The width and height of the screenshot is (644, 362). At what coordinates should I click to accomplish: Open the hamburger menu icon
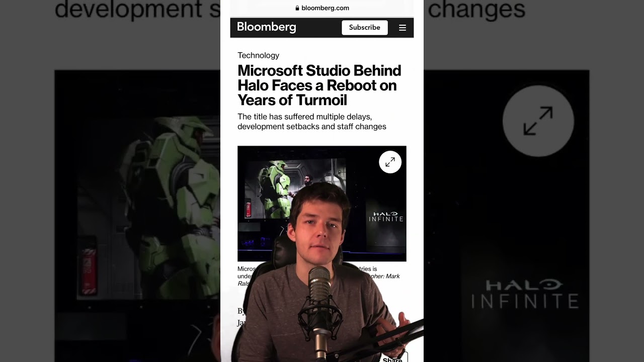(403, 28)
